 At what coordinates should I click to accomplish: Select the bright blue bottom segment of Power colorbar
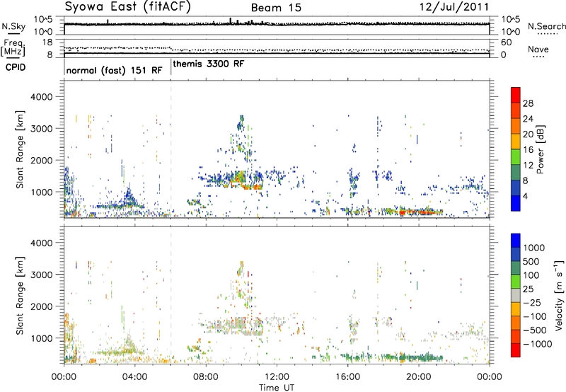click(516, 204)
